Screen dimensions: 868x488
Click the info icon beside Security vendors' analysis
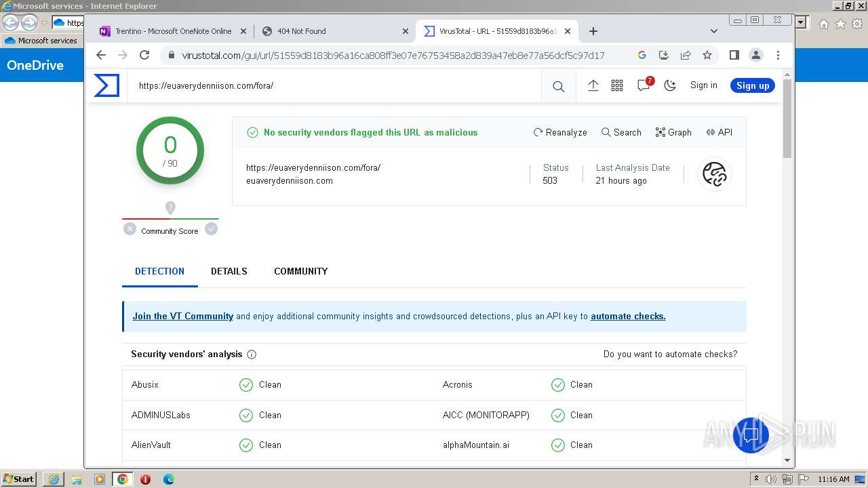tap(252, 354)
